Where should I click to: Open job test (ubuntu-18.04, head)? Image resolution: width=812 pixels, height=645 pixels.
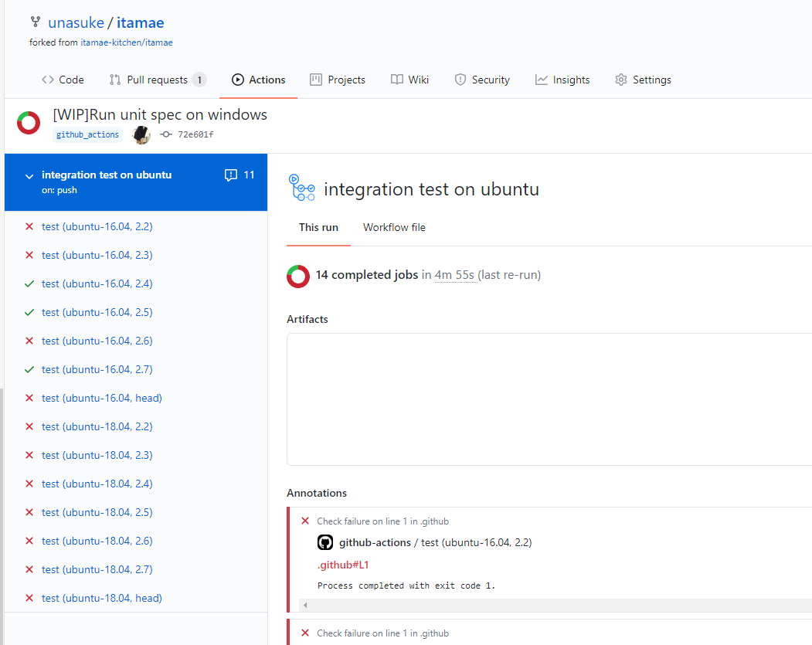tap(101, 598)
